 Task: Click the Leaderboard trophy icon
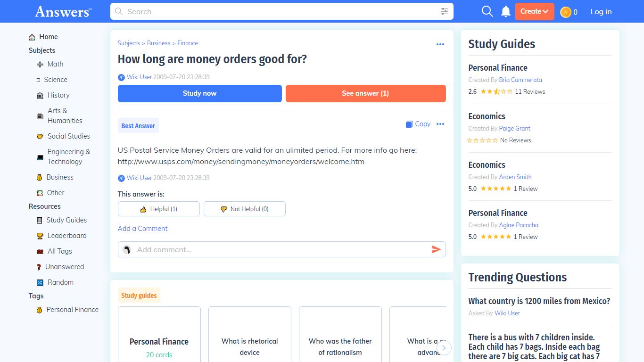point(40,236)
